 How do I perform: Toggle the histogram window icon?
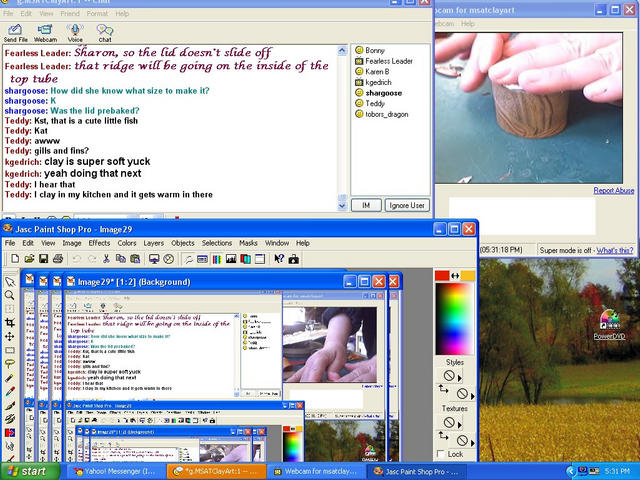pos(231,259)
